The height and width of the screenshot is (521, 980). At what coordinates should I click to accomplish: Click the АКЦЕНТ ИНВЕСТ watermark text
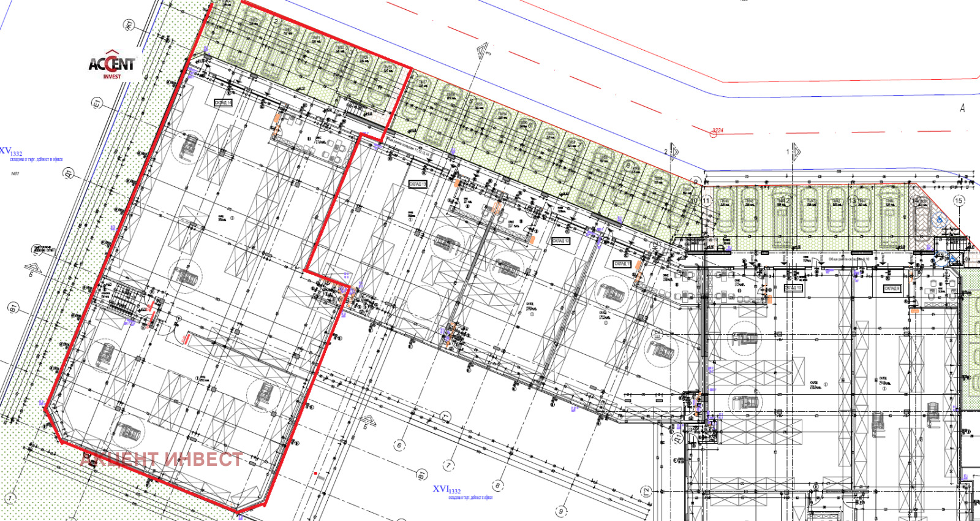(161, 459)
